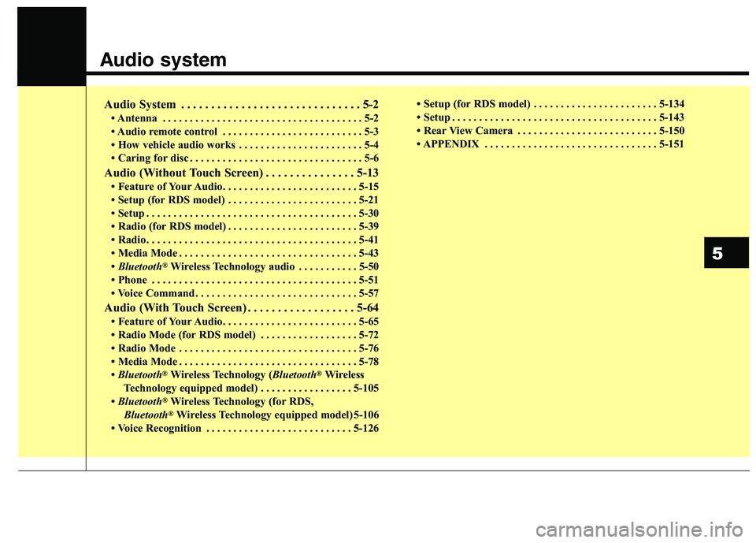Open 'Setup (for RDS model)' 5-134 entry

point(550,104)
